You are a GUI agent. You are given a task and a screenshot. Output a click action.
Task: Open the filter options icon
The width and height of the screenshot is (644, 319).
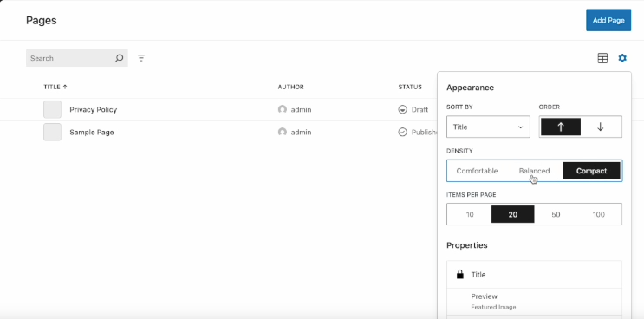(x=141, y=58)
